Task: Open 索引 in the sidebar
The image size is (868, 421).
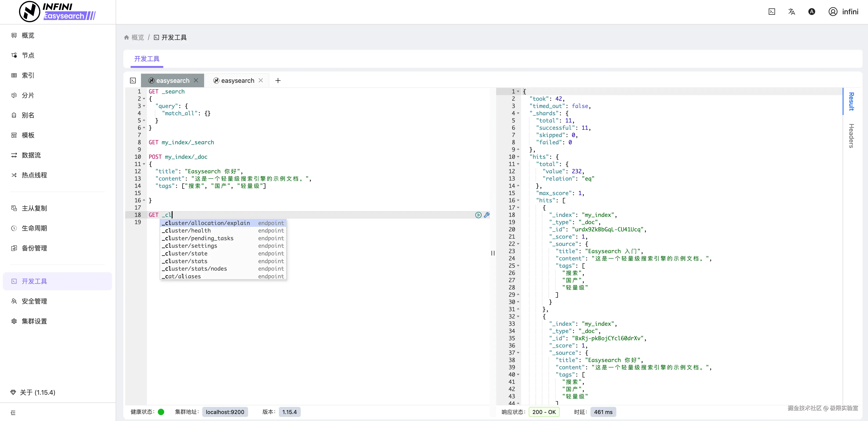Action: coord(28,76)
